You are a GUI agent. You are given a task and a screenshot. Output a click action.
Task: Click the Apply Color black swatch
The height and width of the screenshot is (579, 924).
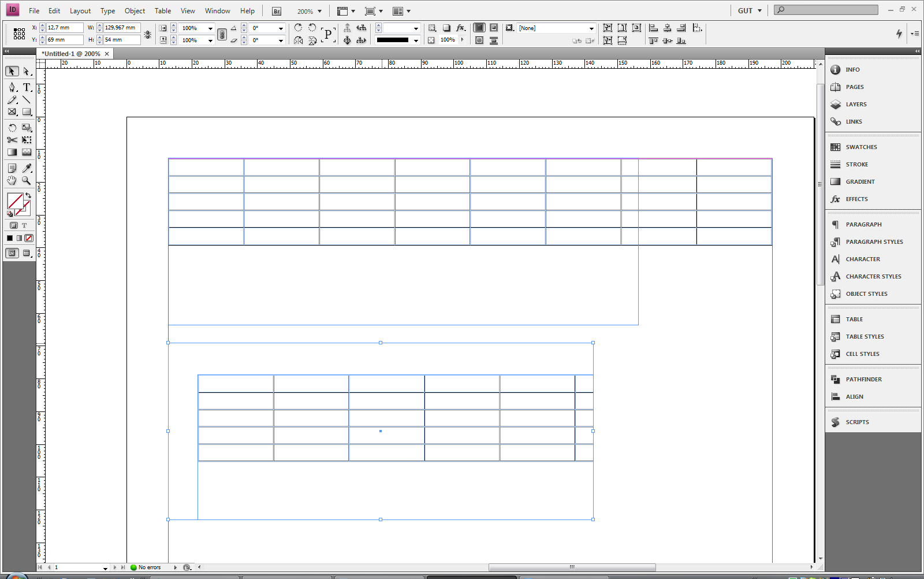pos(10,238)
